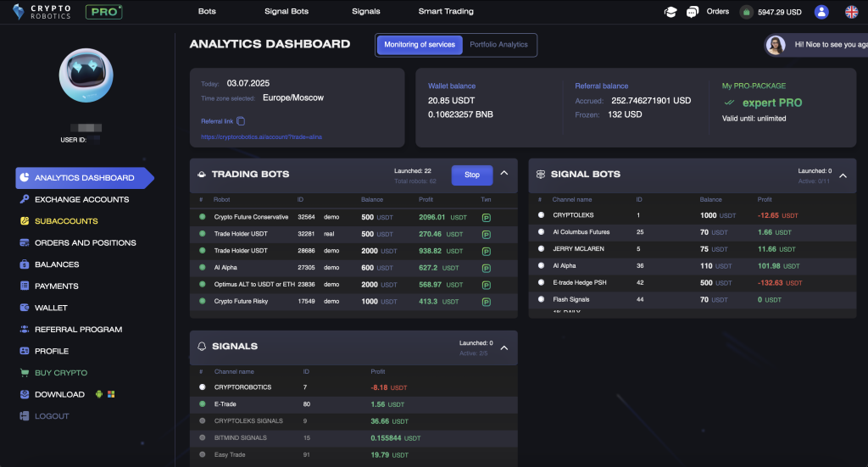The height and width of the screenshot is (467, 868).
Task: Click the robot profile avatar image
Action: (x=86, y=75)
